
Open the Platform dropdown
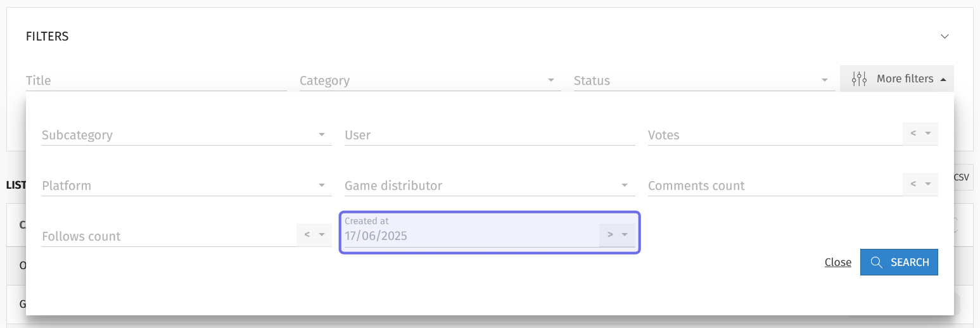(x=187, y=186)
